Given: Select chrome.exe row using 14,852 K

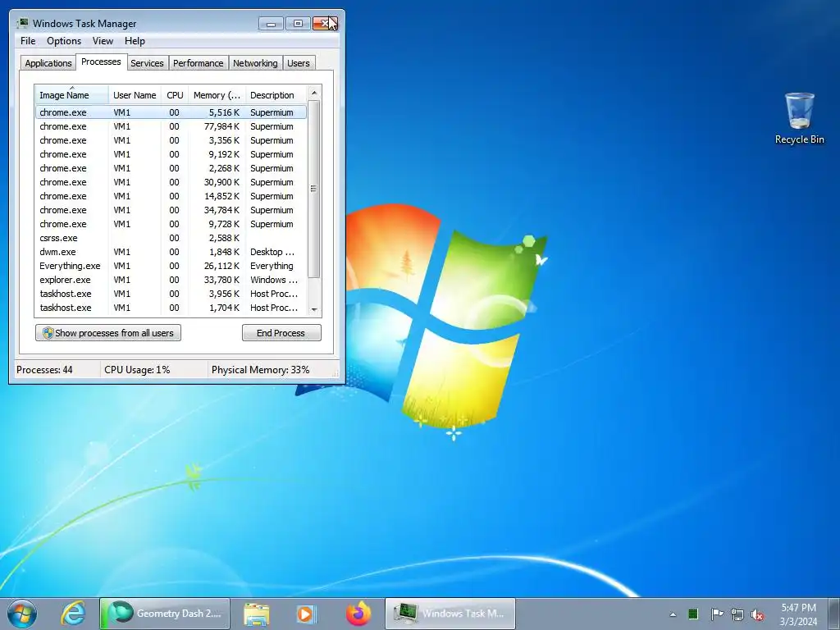Looking at the screenshot, I should pos(171,196).
